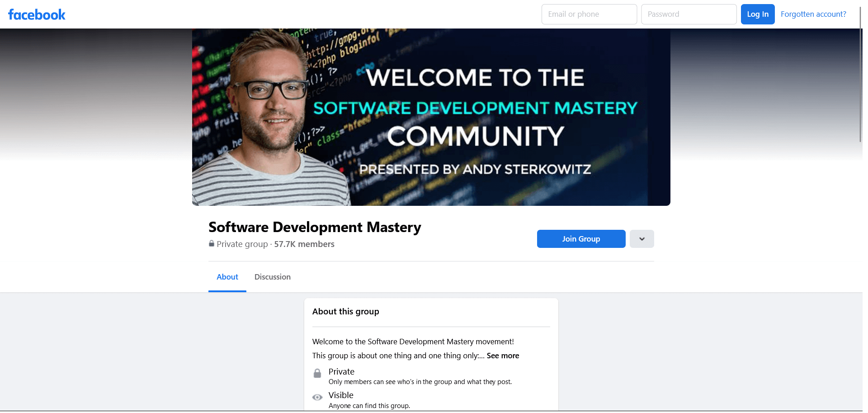This screenshot has height=413, width=868.
Task: Expand the description with "See more"
Action: 503,356
